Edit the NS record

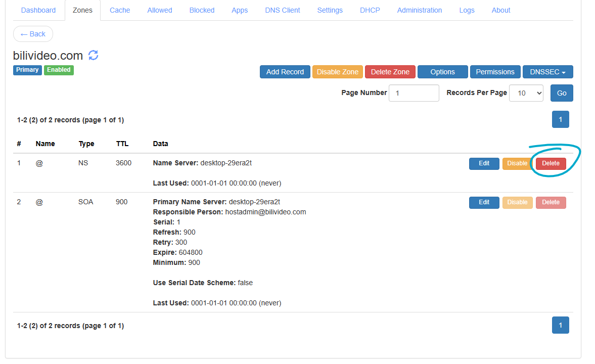[484, 163]
